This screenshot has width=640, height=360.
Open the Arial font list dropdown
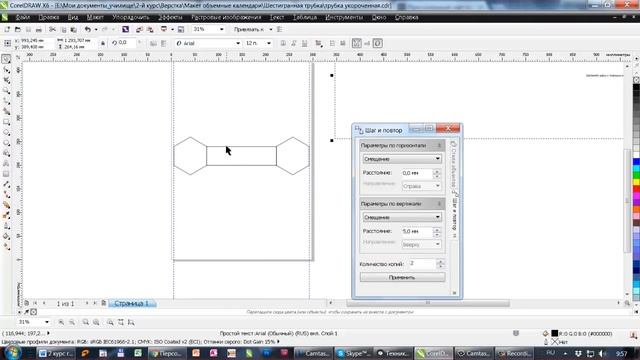click(238, 43)
